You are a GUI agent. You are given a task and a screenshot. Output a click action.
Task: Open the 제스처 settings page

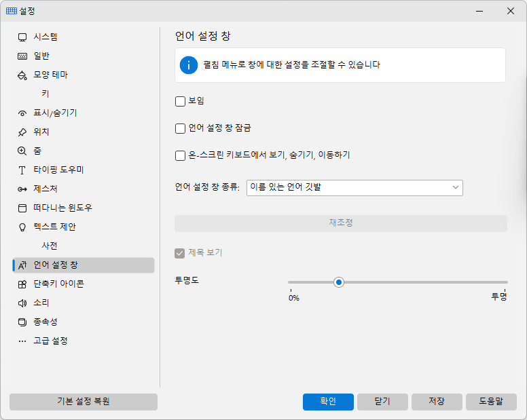[x=84, y=189]
